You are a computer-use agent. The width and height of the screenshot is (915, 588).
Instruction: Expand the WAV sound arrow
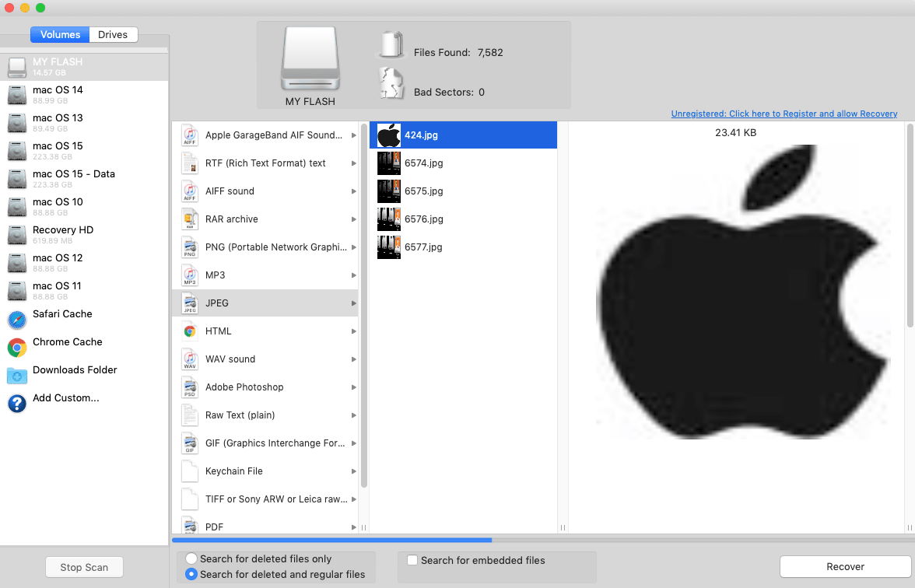[353, 359]
